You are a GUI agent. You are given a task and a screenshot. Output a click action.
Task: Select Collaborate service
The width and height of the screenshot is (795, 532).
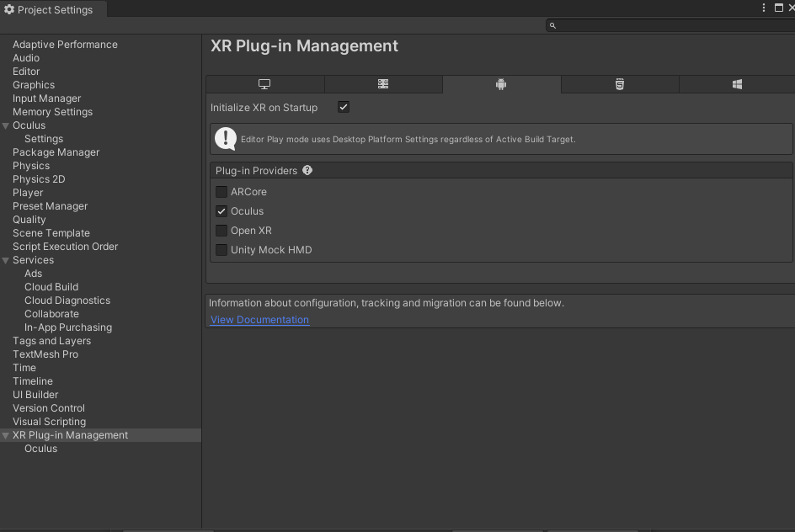(x=51, y=314)
